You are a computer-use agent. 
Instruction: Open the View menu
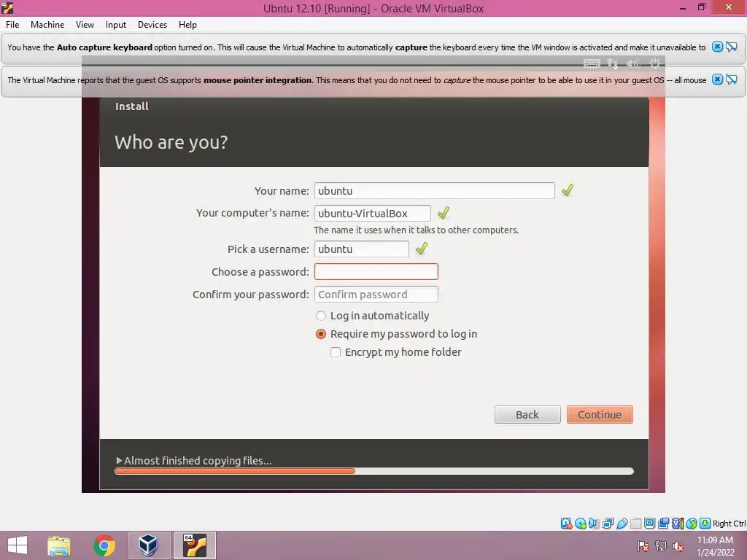tap(85, 24)
